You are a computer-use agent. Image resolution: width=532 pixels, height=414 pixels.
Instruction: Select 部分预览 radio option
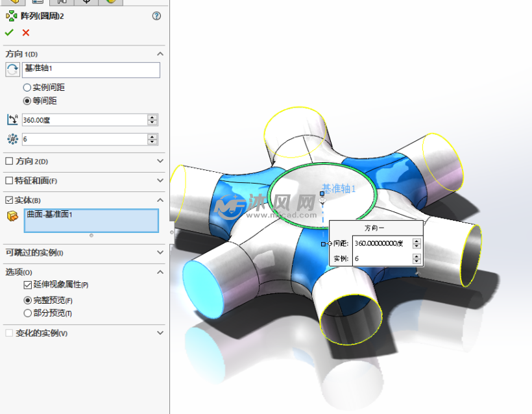click(27, 313)
